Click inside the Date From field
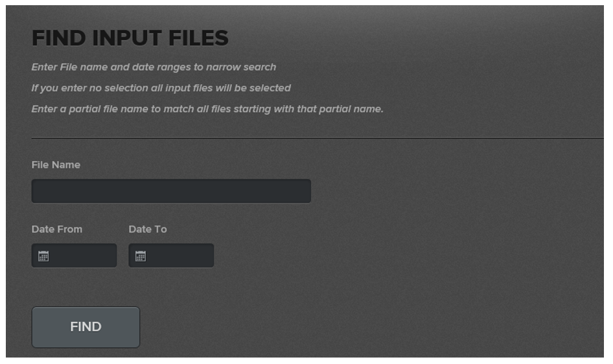The height and width of the screenshot is (364, 613). point(75,256)
